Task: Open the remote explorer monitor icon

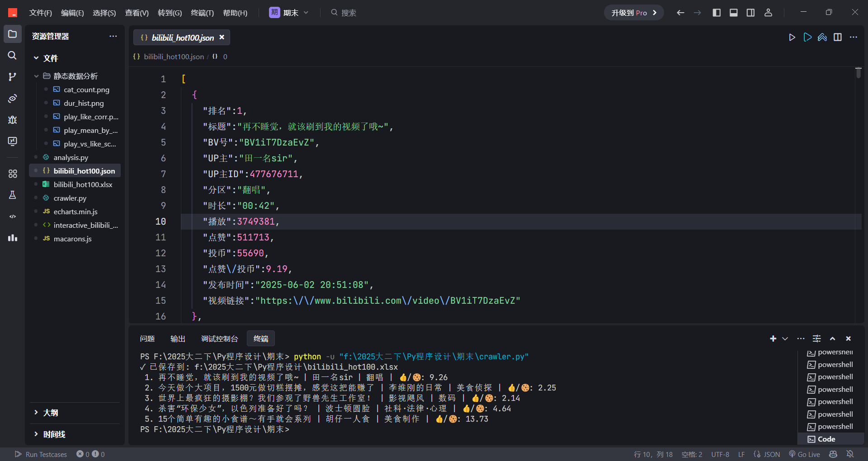Action: [x=12, y=141]
